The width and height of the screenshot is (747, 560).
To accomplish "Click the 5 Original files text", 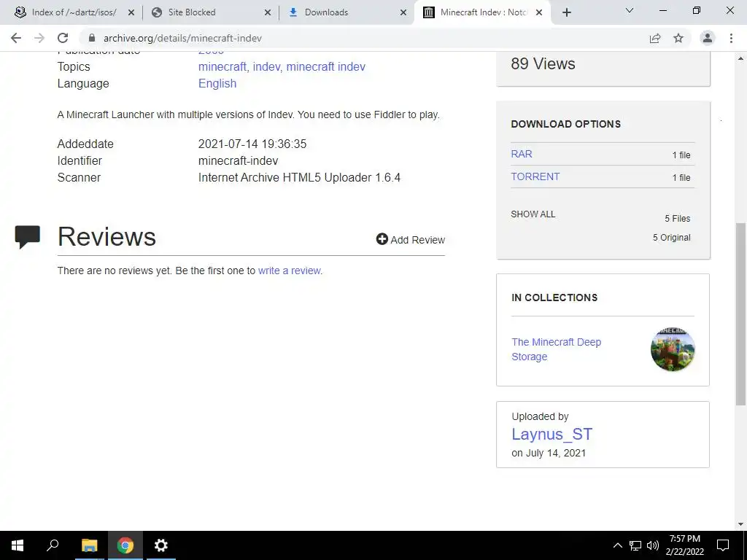I will point(671,238).
